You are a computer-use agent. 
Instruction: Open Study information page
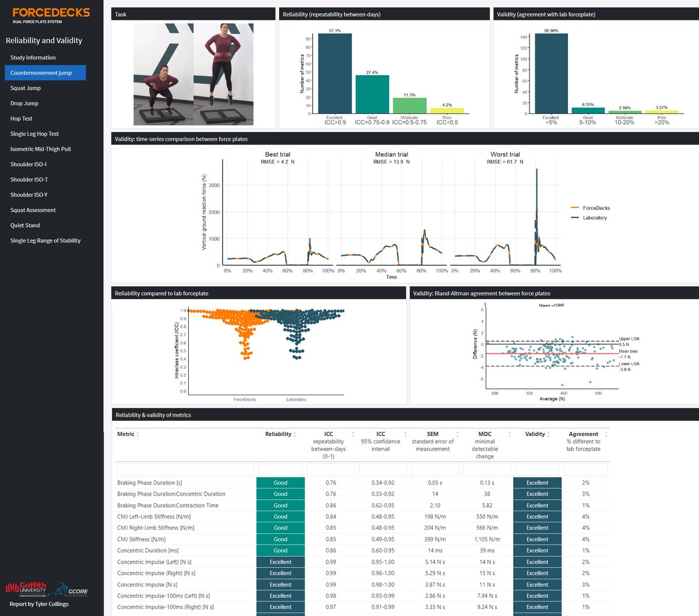coord(33,58)
